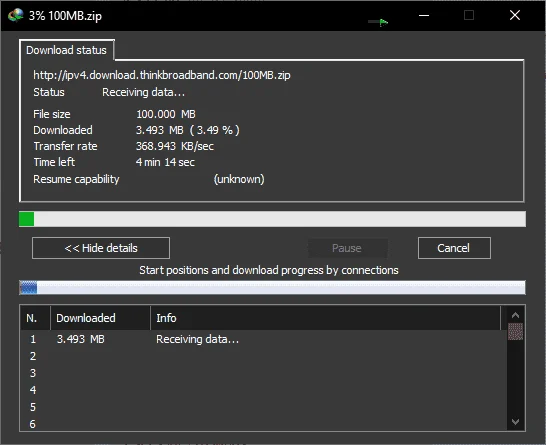Click the Transfer rate value 368.943 KB/sec
The image size is (546, 445).
click(175, 146)
